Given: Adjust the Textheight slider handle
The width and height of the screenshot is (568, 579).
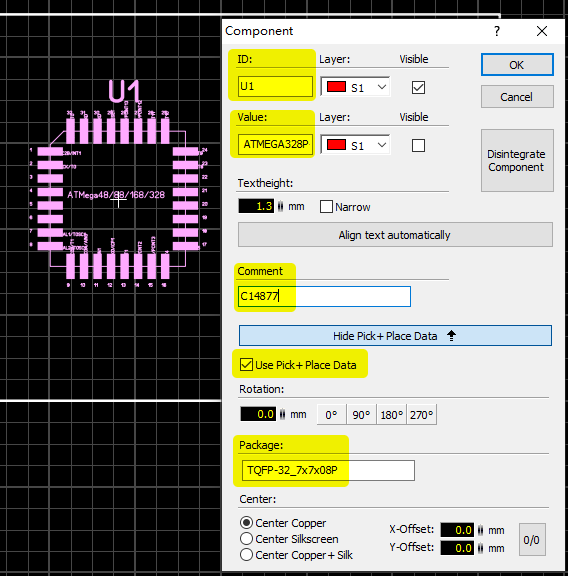Looking at the screenshot, I should coord(281,206).
